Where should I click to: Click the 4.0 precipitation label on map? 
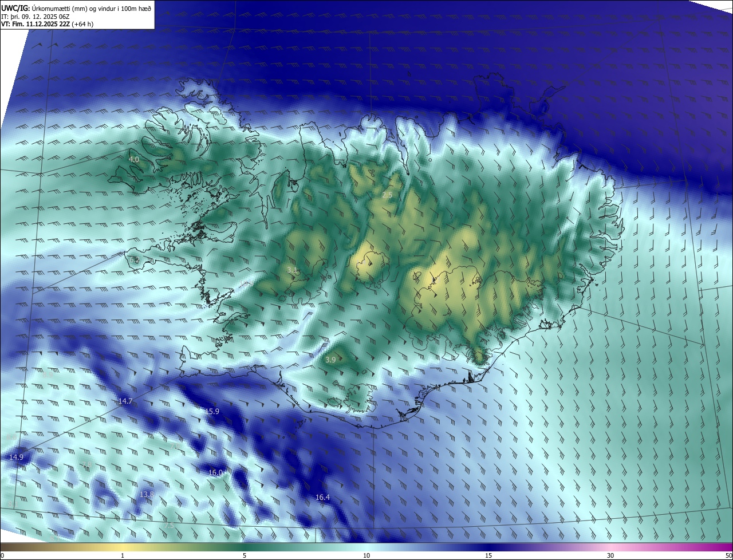click(134, 160)
